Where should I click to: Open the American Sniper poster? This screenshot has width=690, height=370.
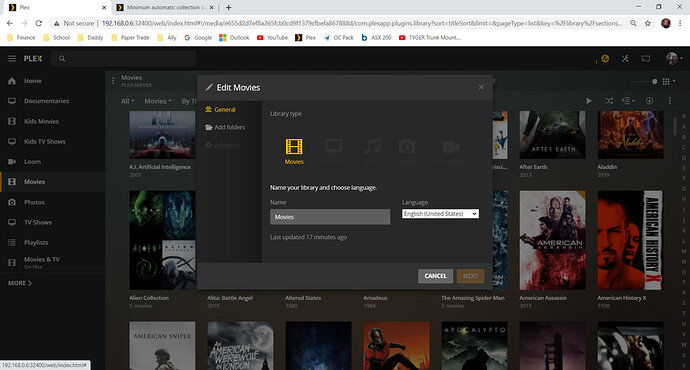click(162, 345)
